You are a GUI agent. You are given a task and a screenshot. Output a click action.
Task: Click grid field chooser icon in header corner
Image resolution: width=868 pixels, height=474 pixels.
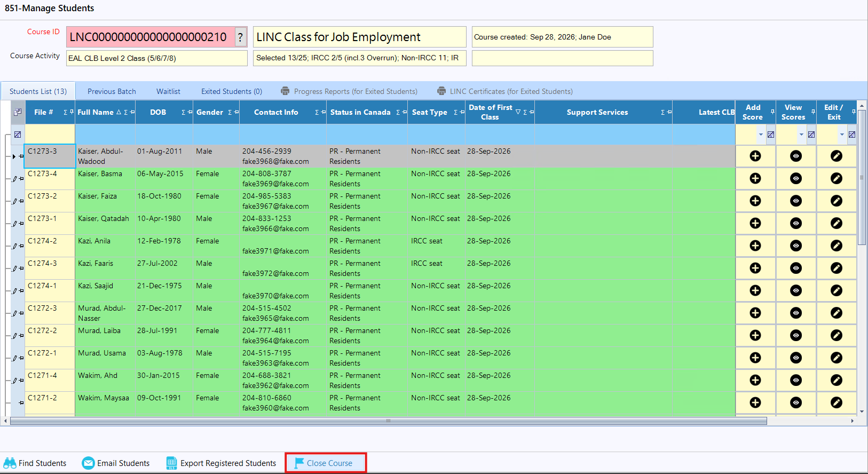[x=18, y=112]
